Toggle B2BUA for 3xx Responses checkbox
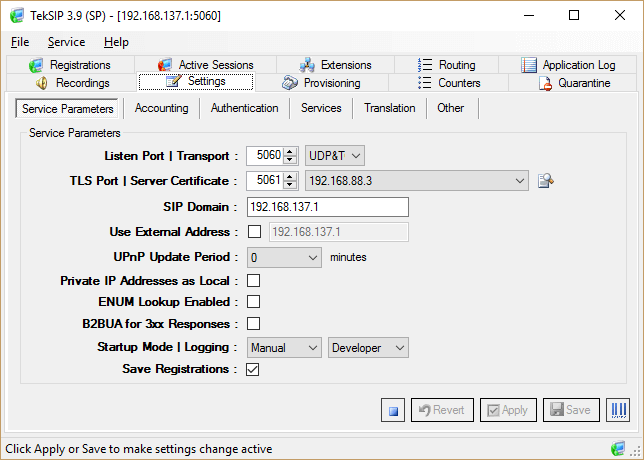 pyautogui.click(x=253, y=324)
